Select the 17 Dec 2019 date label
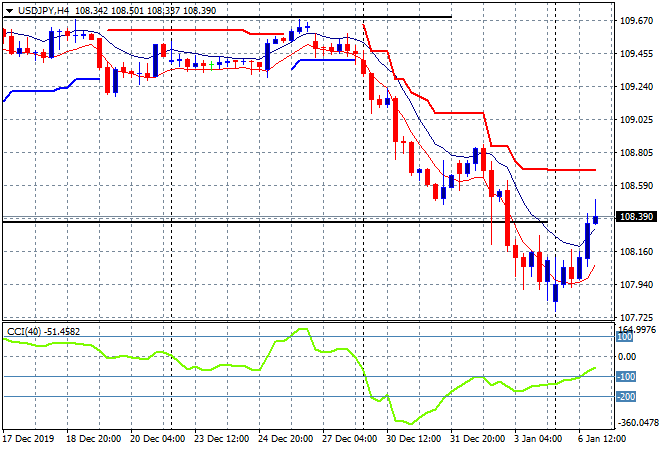660x450 pixels. pos(31,439)
